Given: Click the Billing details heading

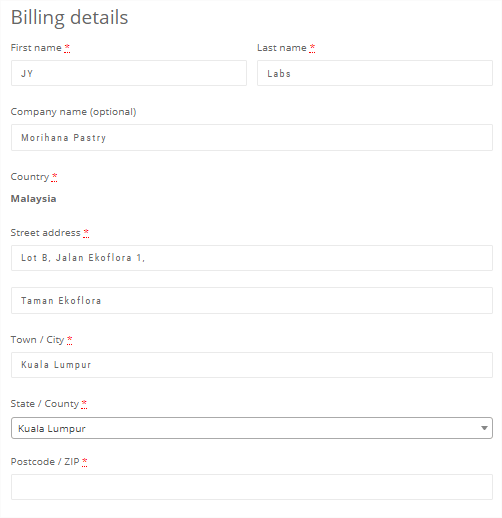Looking at the screenshot, I should (69, 17).
